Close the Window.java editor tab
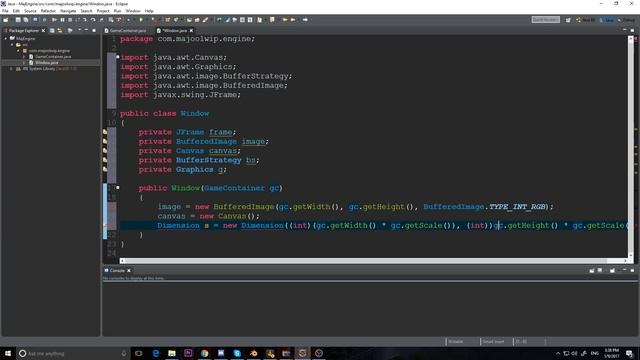 (191, 31)
